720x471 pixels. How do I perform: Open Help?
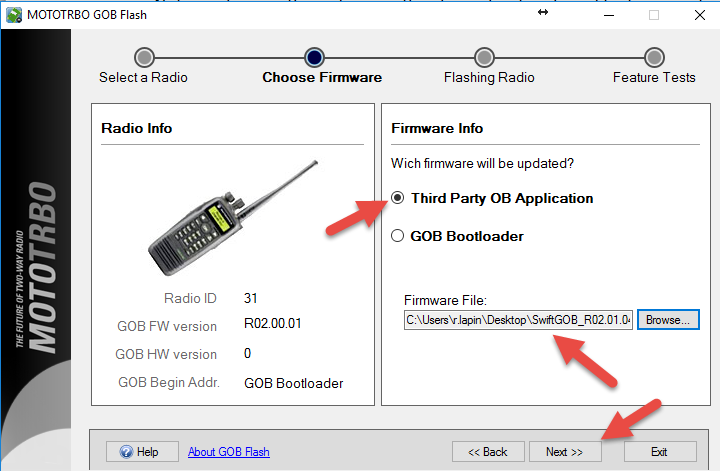point(142,452)
